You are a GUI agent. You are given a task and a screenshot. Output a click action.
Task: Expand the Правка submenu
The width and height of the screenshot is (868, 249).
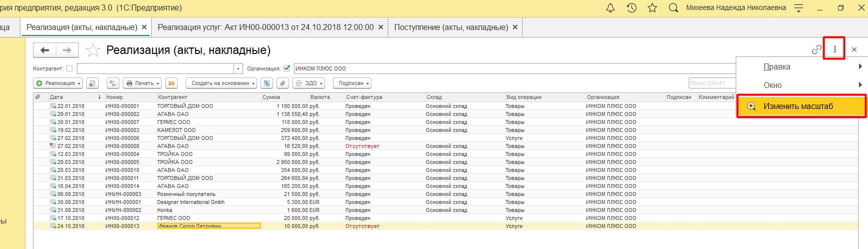(802, 66)
